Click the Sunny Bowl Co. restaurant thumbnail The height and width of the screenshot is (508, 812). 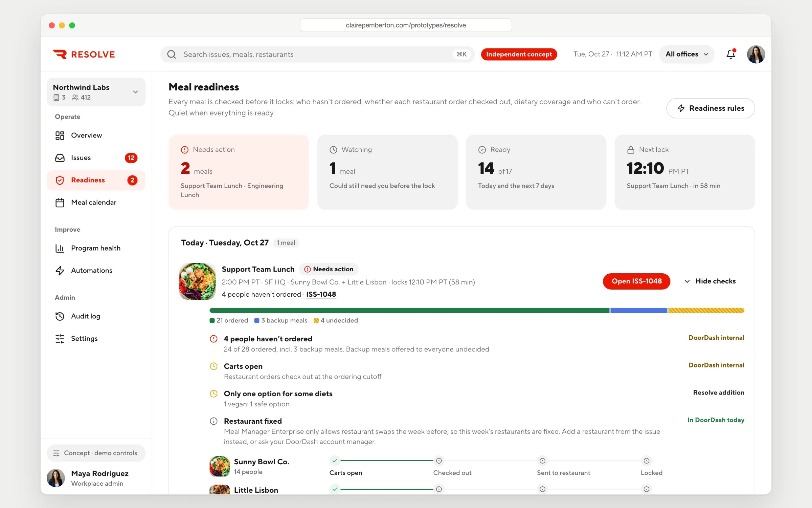(220, 466)
